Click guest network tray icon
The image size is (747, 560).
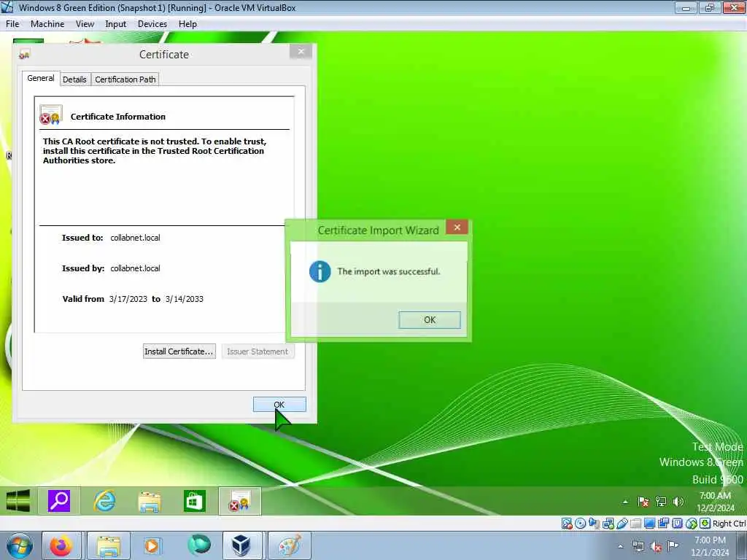[661, 502]
